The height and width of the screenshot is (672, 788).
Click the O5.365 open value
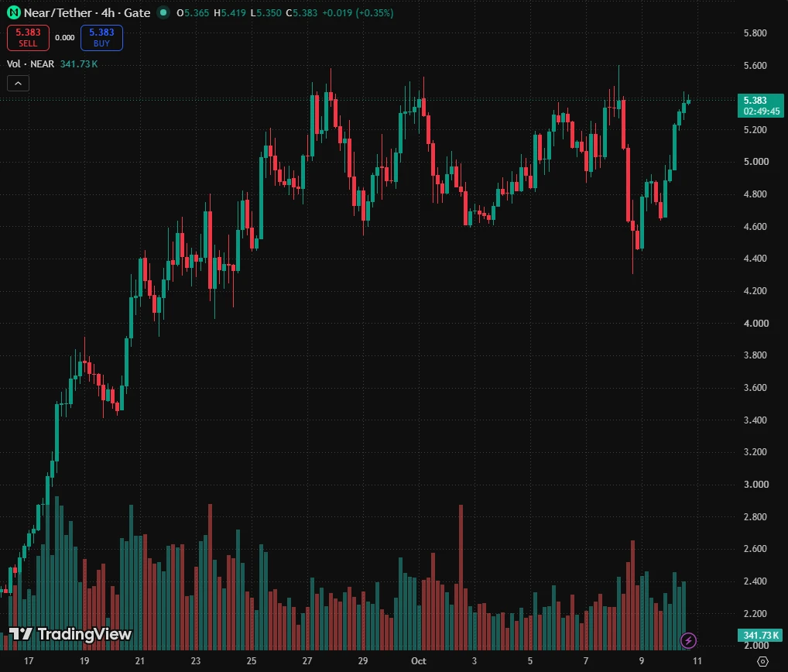(x=193, y=12)
